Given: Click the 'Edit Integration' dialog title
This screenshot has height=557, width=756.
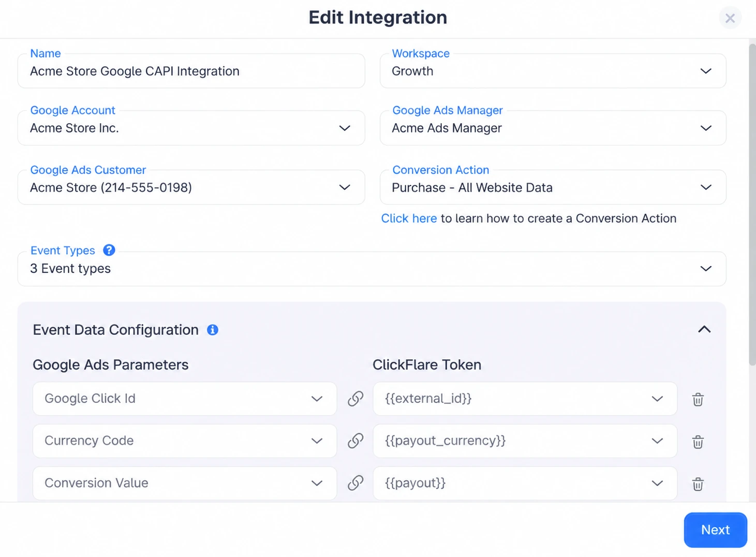Looking at the screenshot, I should [x=378, y=18].
